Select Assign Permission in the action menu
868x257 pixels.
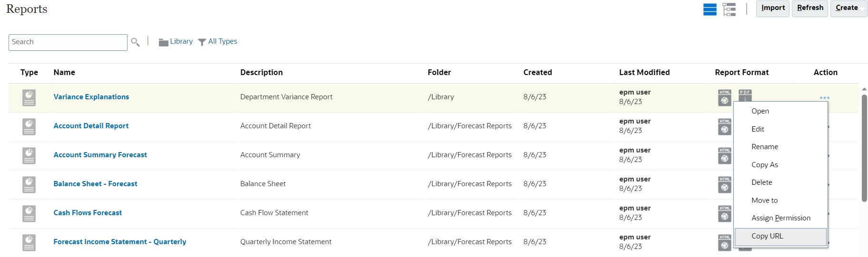click(780, 218)
